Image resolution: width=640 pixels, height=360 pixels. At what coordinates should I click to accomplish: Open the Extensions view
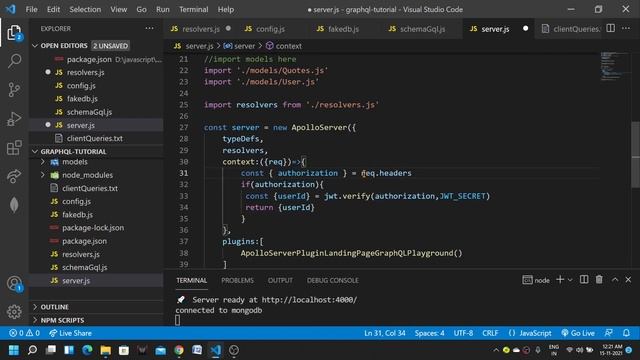click(14, 147)
